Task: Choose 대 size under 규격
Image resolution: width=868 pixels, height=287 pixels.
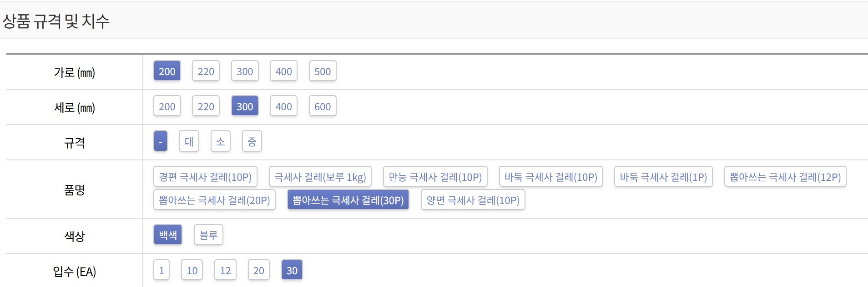Action: [x=189, y=141]
